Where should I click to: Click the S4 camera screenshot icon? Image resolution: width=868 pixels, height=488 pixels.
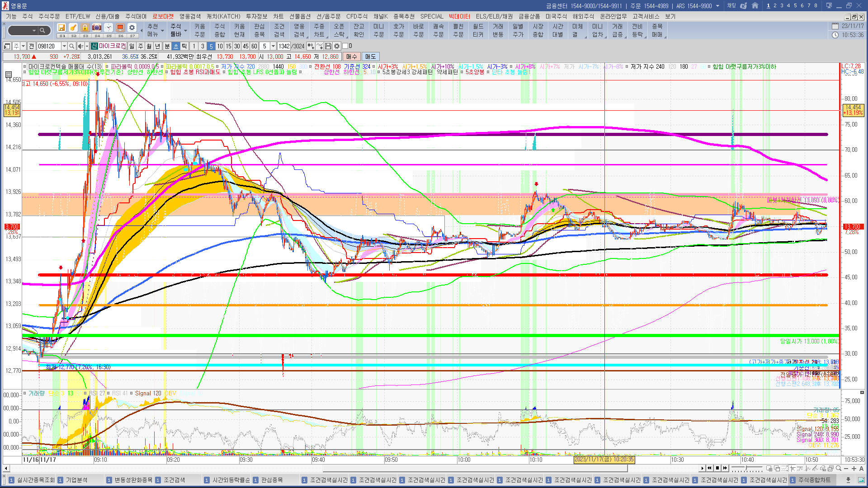pyautogui.click(x=97, y=28)
